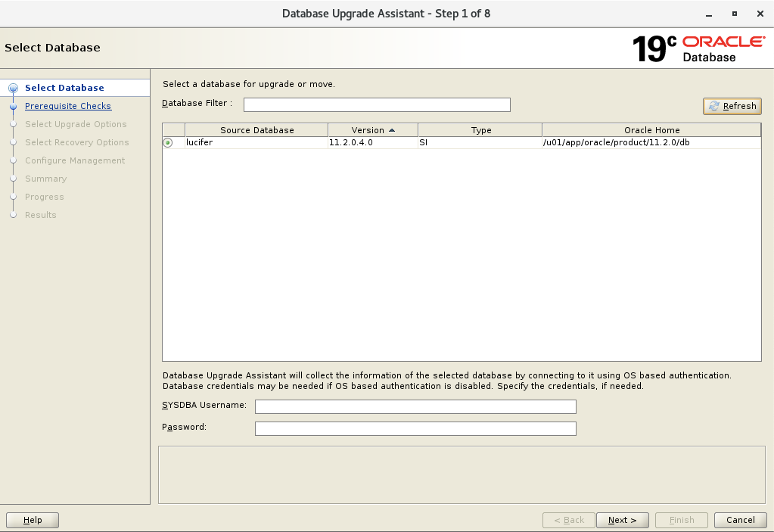Viewport: 774px width, 532px height.
Task: Click the Summary step
Action: (x=46, y=179)
